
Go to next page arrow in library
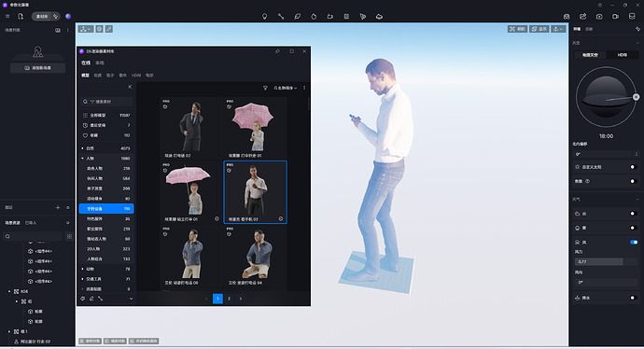coord(241,299)
